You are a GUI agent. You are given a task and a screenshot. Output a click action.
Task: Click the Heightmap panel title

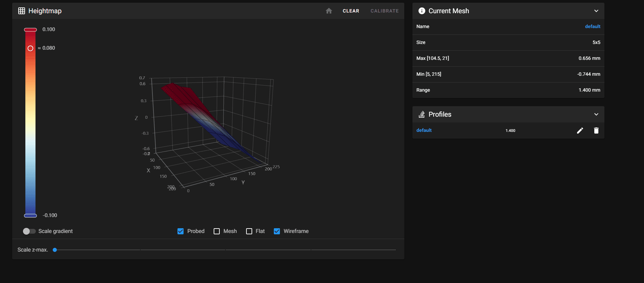[45, 11]
